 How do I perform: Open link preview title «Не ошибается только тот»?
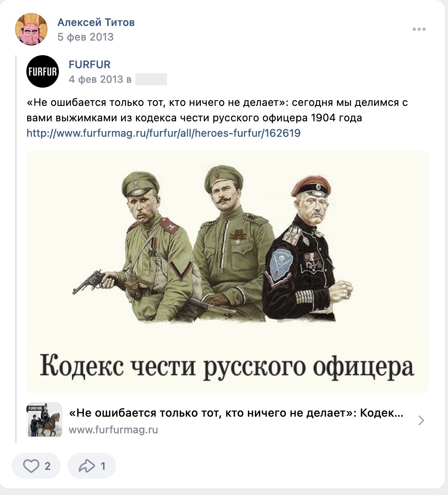coord(236,413)
